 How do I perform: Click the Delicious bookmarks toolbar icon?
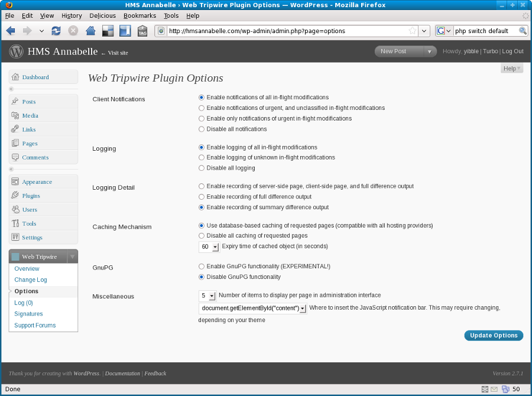tap(108, 31)
